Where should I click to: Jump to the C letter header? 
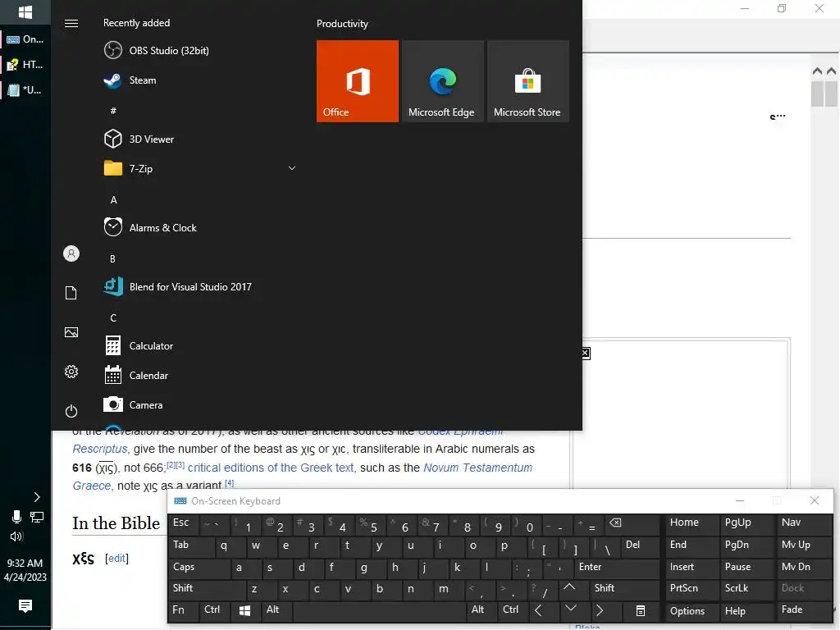click(113, 317)
